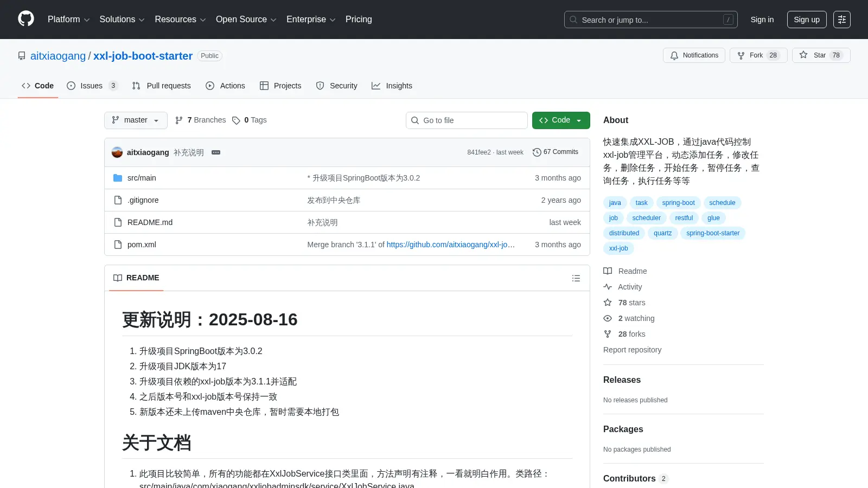Click the xxl-job topic tag
The image size is (868, 488).
[618, 248]
